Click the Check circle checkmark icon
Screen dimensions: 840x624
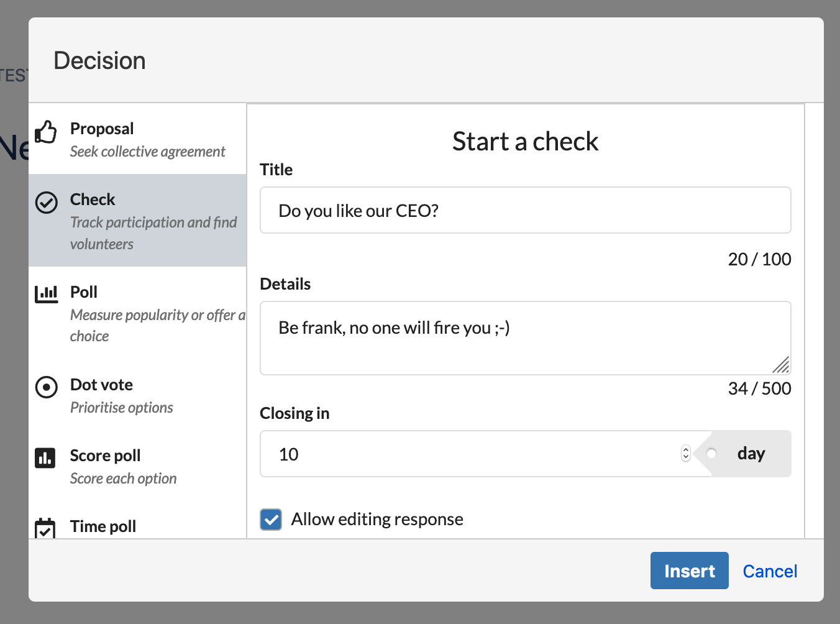[x=46, y=203]
